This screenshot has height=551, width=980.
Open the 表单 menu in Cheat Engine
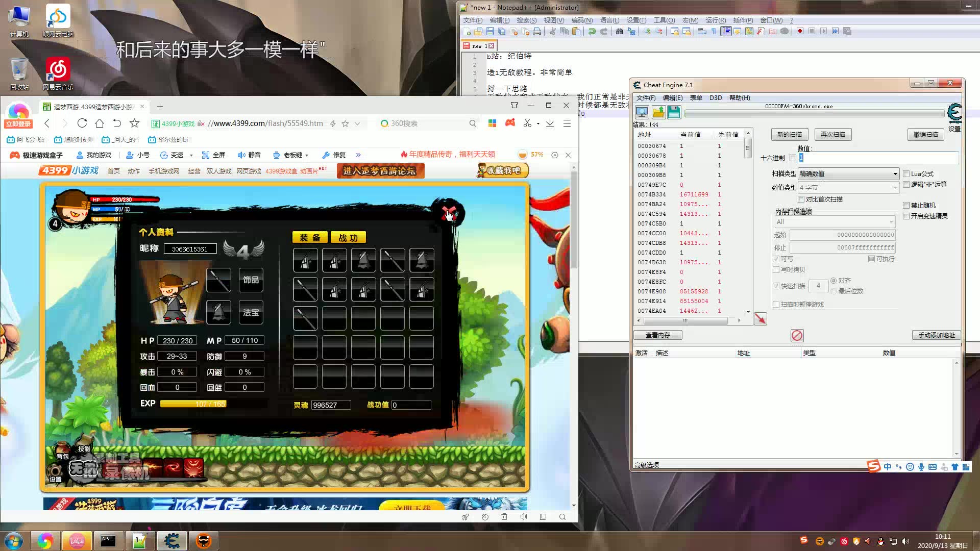point(696,98)
